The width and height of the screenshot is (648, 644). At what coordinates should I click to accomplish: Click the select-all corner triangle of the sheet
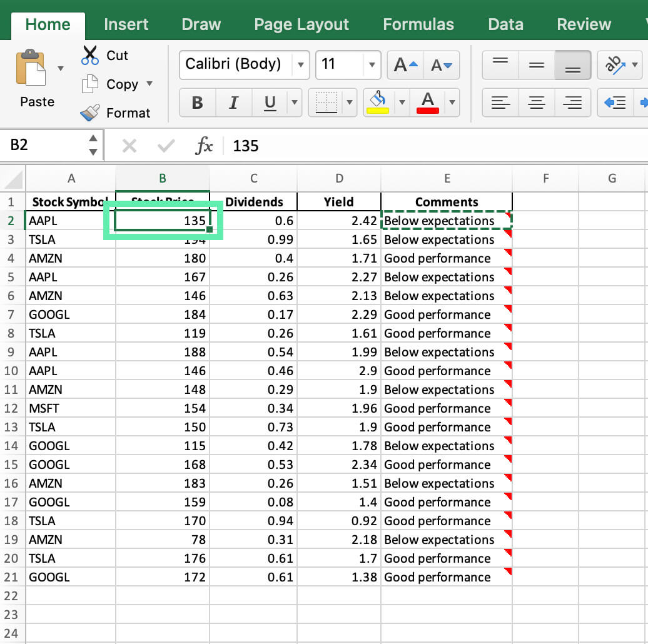[x=13, y=179]
